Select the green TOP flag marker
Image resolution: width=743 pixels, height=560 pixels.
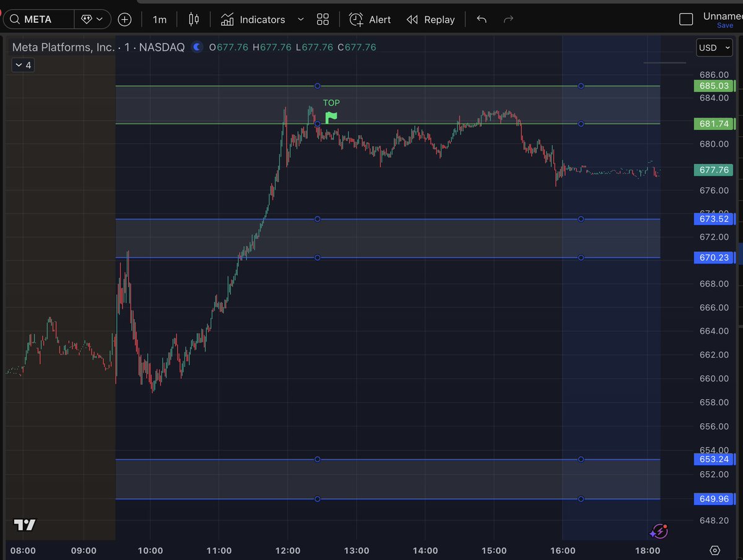[x=331, y=116]
